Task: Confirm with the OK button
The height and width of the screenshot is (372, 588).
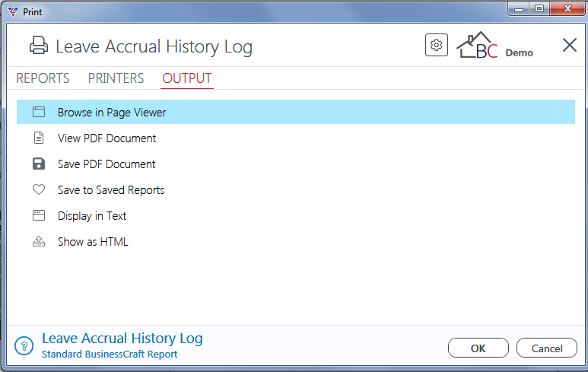Action: pyautogui.click(x=478, y=348)
